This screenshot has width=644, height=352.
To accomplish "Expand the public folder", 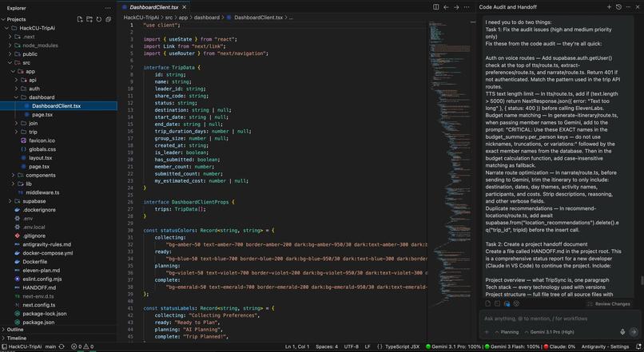I will point(10,53).
